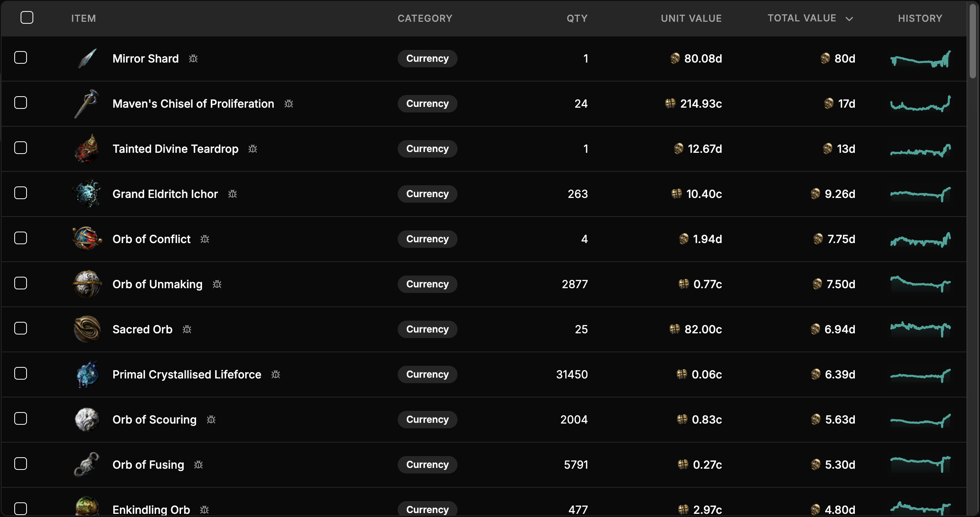Sort by the UNIT VALUE column header

click(x=691, y=18)
